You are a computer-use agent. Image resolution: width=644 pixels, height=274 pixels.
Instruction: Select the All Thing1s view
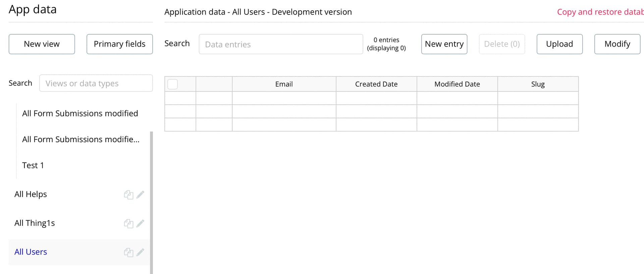pyautogui.click(x=35, y=223)
